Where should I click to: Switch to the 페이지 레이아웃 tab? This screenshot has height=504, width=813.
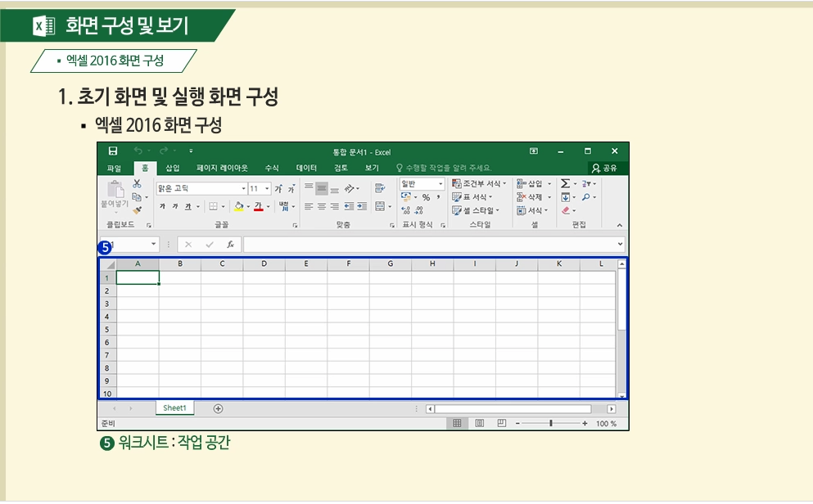pyautogui.click(x=222, y=169)
